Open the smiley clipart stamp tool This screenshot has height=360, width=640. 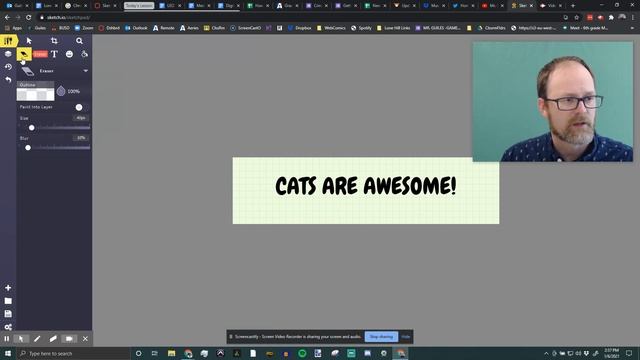click(x=69, y=54)
